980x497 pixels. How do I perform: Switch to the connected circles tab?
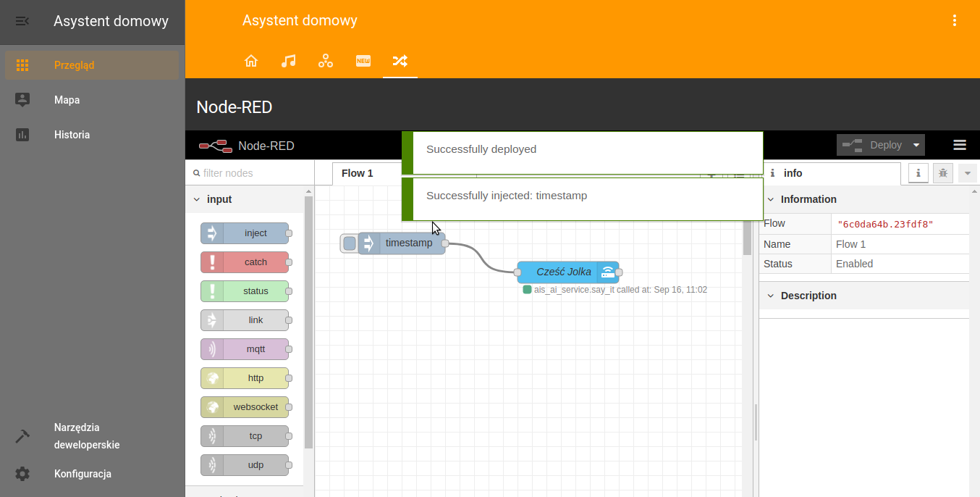[326, 61]
